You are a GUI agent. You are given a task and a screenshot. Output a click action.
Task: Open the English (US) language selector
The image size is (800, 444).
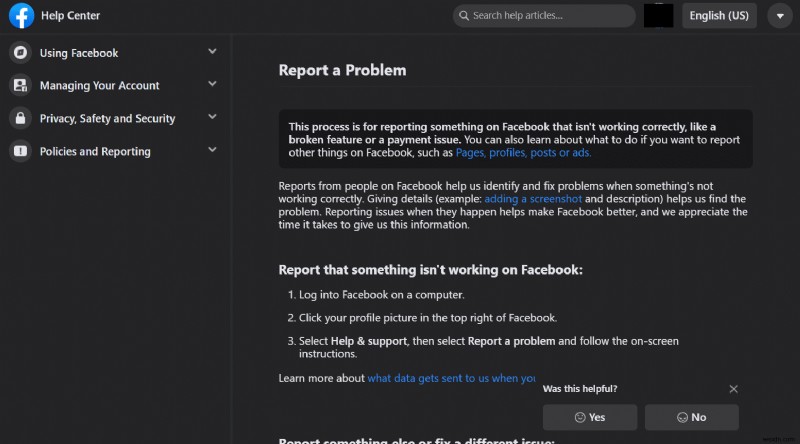(719, 16)
